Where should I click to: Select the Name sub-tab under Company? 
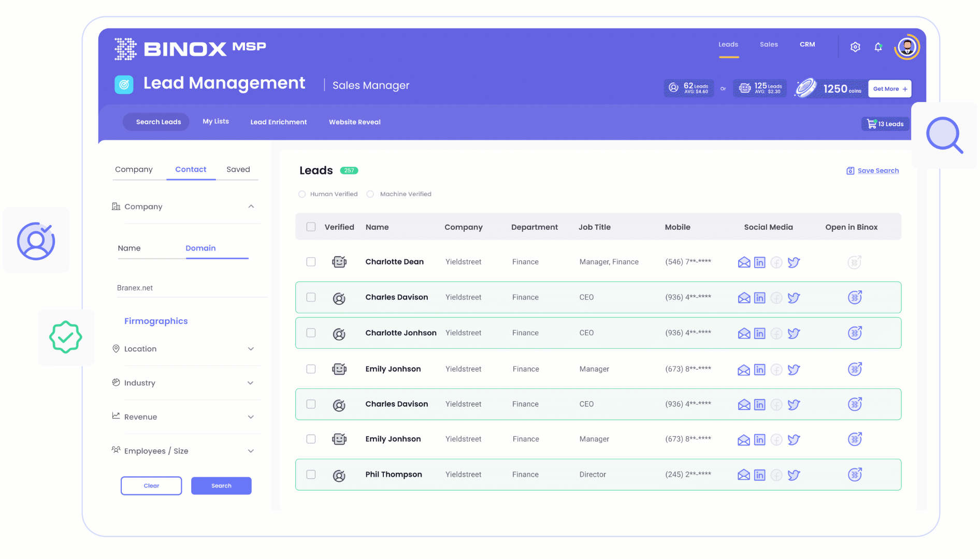[x=129, y=248]
